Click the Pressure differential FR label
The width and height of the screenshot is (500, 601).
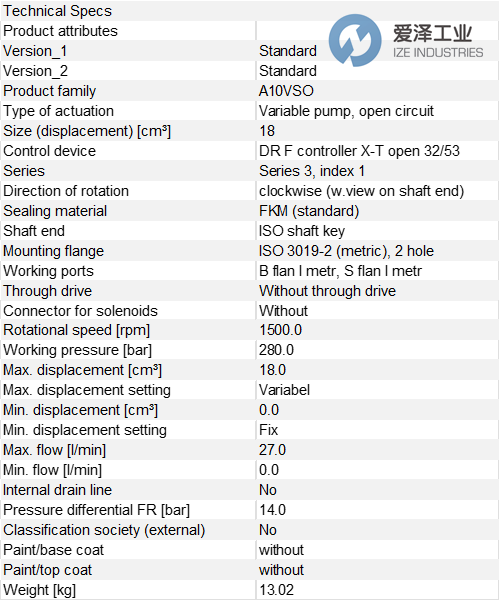pos(97,510)
